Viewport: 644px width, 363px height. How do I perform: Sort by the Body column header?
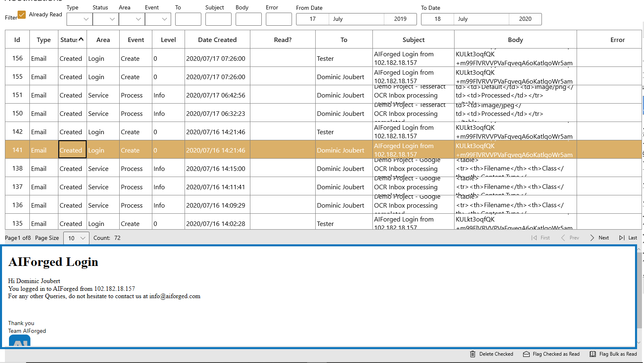(x=515, y=40)
